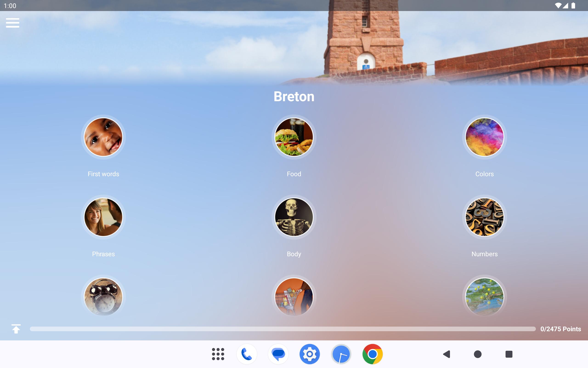Open Settings from the taskbar

[310, 354]
